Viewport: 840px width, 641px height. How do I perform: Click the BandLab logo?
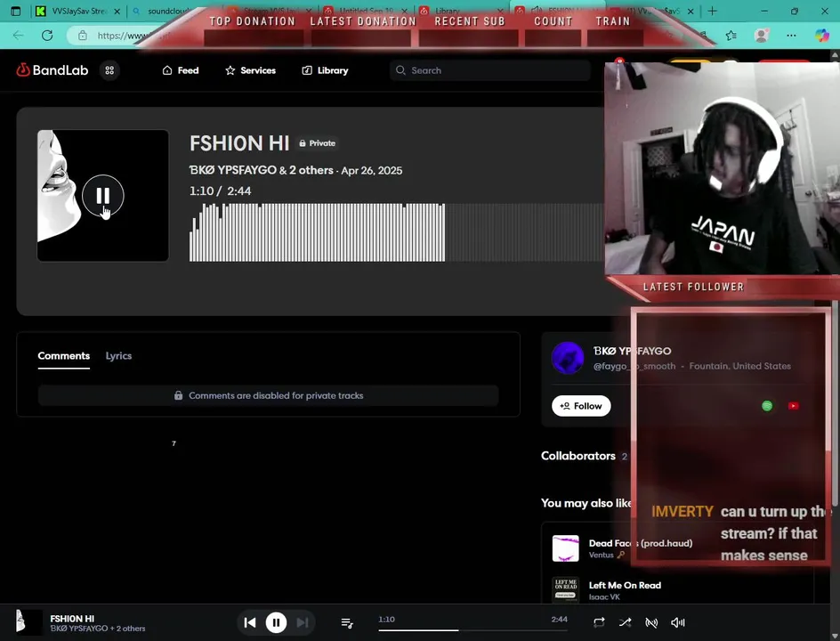click(52, 70)
